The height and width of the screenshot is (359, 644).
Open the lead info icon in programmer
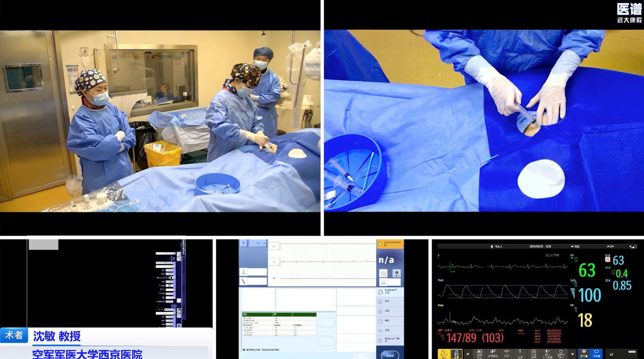click(244, 281)
